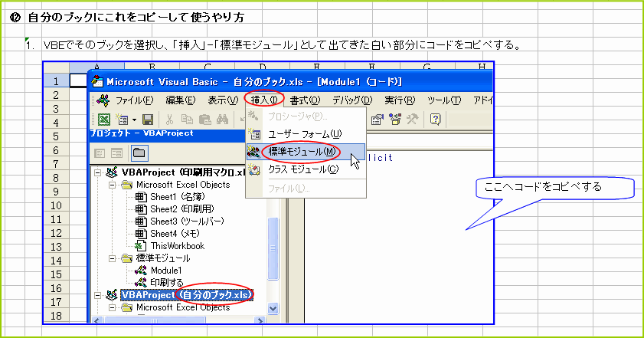Open the dropdown arrow beside Insert UserForm icon

tap(134, 120)
